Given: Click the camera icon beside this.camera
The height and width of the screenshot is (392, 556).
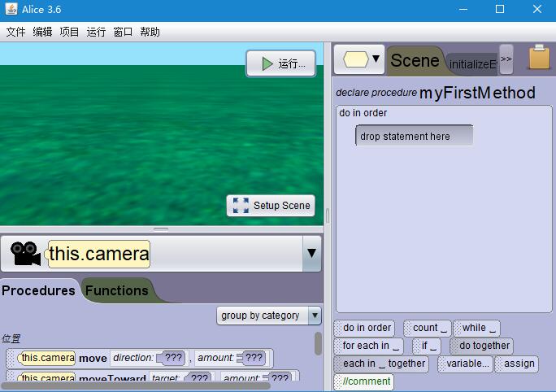Looking at the screenshot, I should [26, 254].
